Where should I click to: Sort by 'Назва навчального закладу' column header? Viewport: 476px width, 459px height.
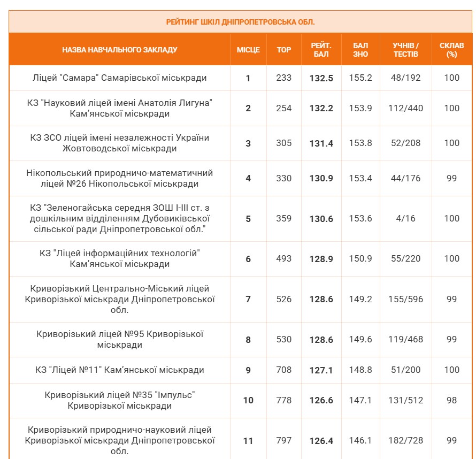(x=119, y=50)
